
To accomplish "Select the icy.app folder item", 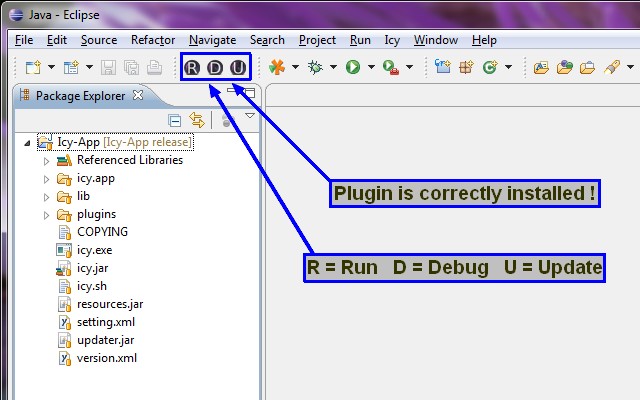I will click(x=86, y=178).
